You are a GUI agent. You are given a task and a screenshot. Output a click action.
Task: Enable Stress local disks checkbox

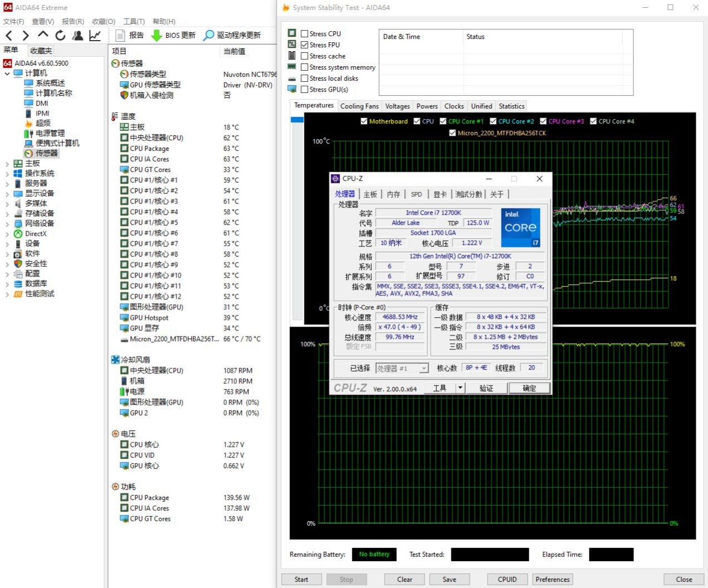(304, 78)
